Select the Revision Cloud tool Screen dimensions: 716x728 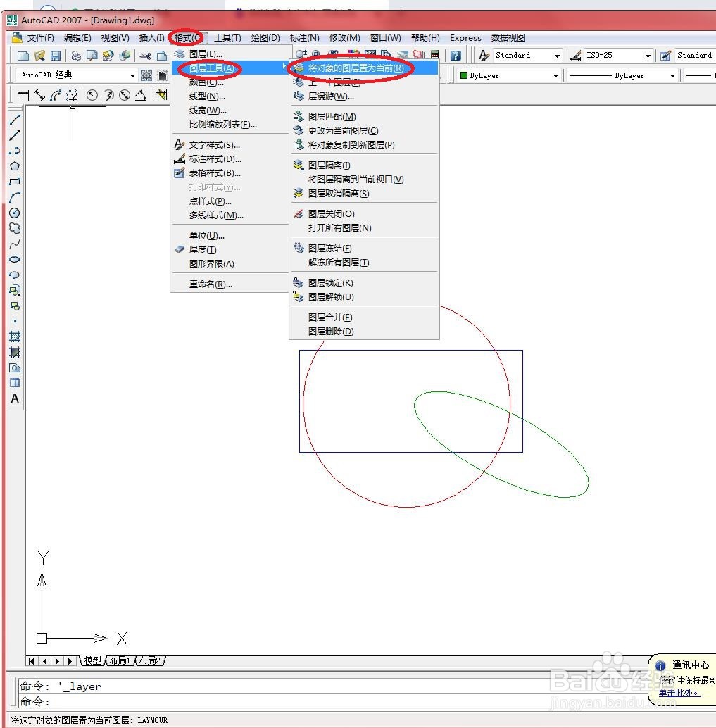(15, 228)
